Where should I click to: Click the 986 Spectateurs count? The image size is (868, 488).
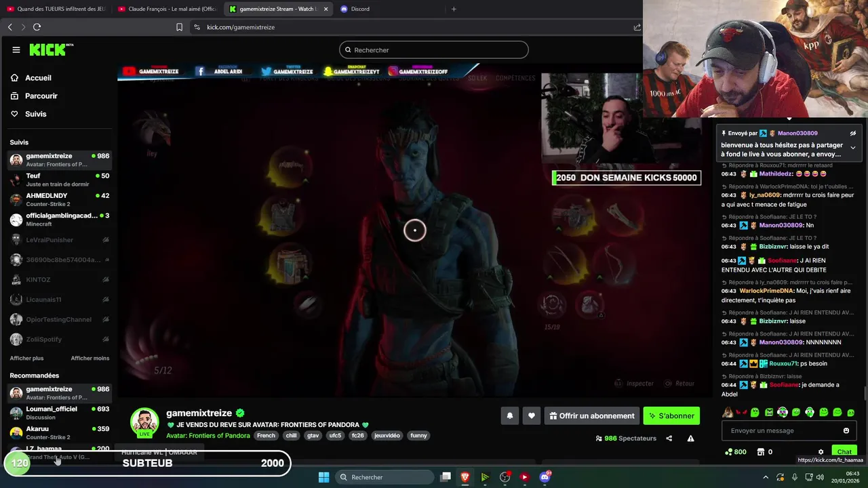626,439
